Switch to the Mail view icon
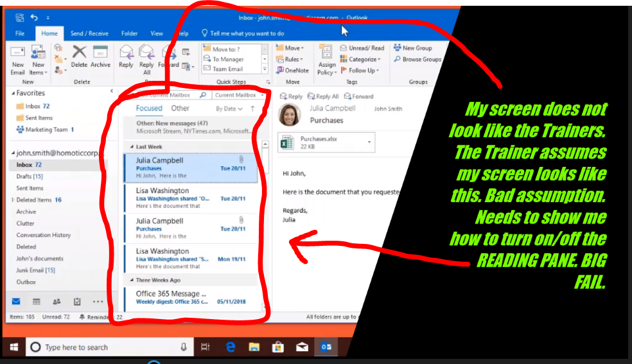The image size is (632, 364). coord(16,301)
